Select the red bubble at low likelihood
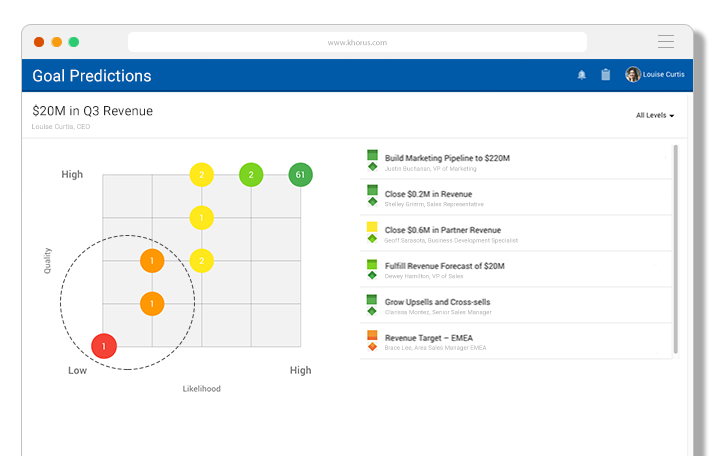The image size is (713, 456). tap(104, 346)
